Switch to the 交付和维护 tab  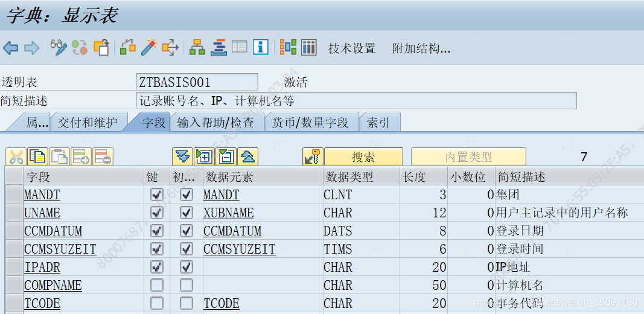[87, 122]
